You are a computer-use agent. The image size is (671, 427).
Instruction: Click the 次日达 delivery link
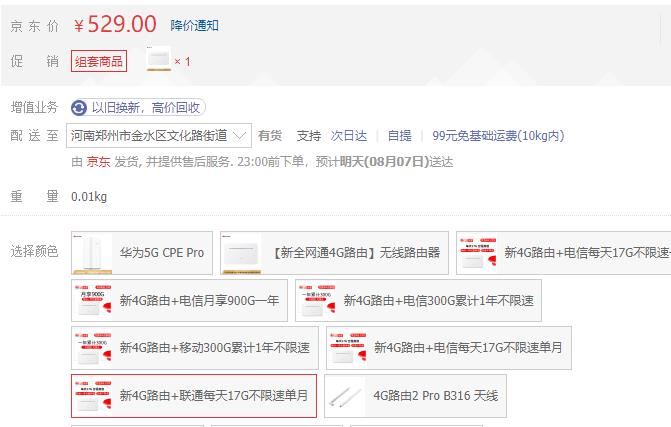349,136
